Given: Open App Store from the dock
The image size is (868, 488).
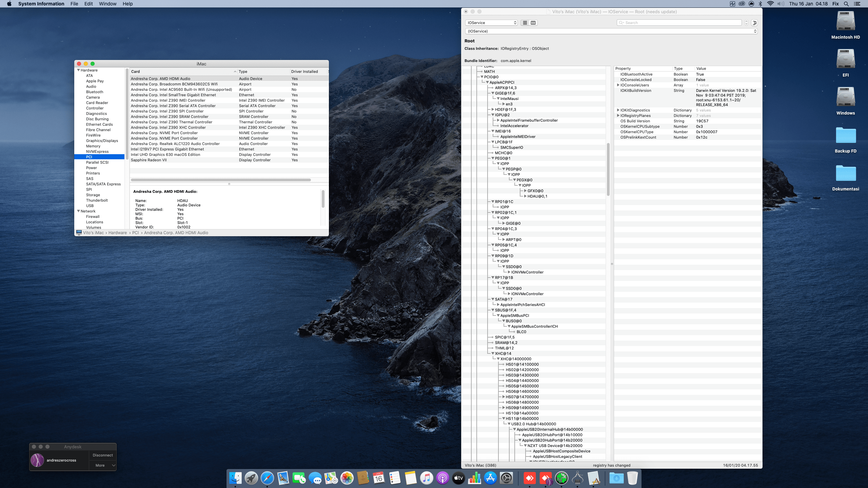Looking at the screenshot, I should click(x=490, y=478).
